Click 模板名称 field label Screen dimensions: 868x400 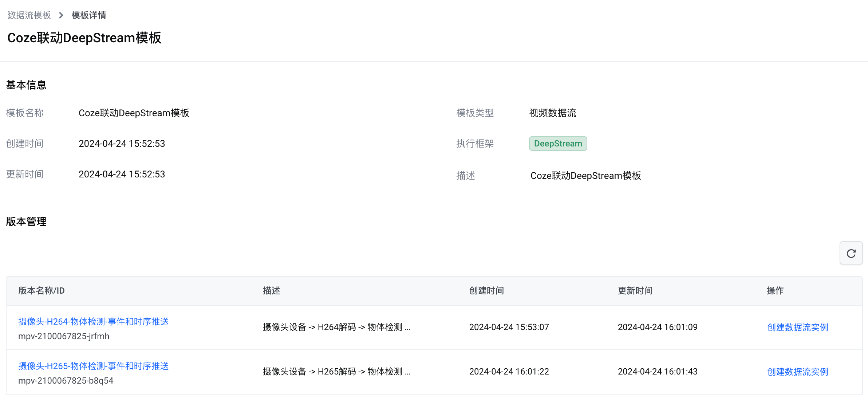25,113
